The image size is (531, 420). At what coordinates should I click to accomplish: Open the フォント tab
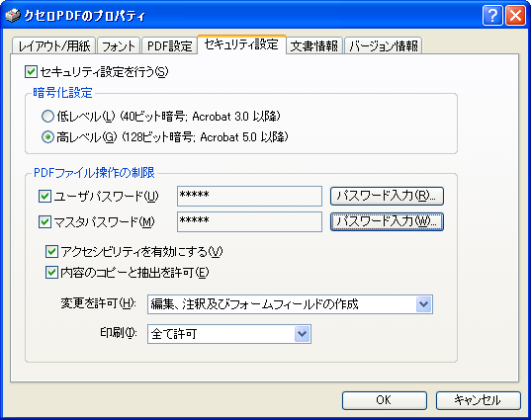pos(119,45)
